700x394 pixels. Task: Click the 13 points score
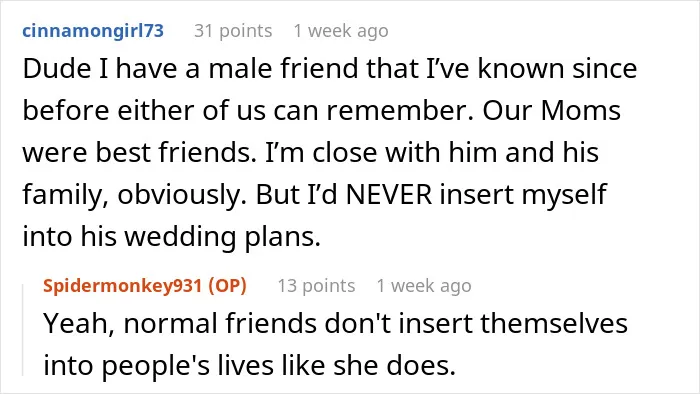point(317,286)
